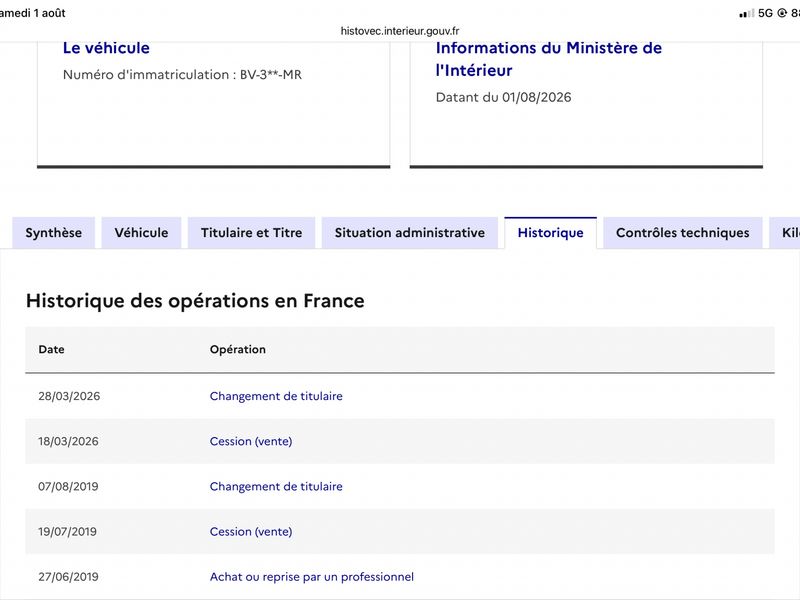Switch to the Véhicule tab
Image resolution: width=800 pixels, height=600 pixels.
pos(141,233)
